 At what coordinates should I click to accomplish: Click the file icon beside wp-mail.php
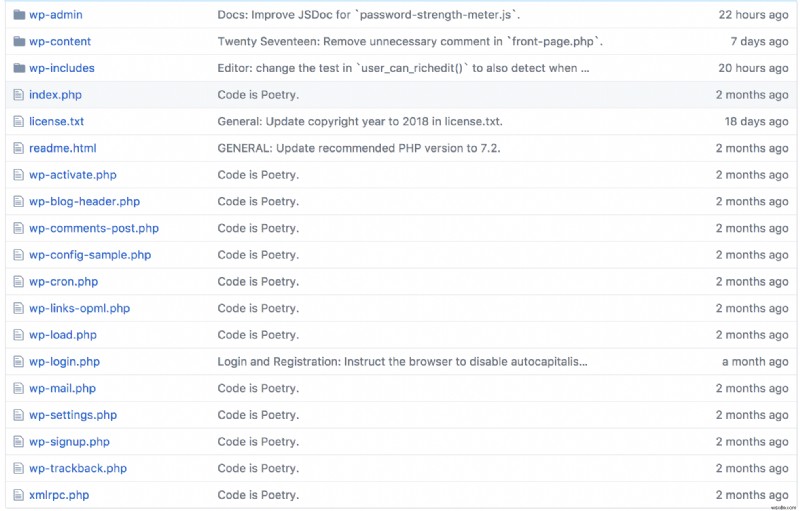pos(18,389)
